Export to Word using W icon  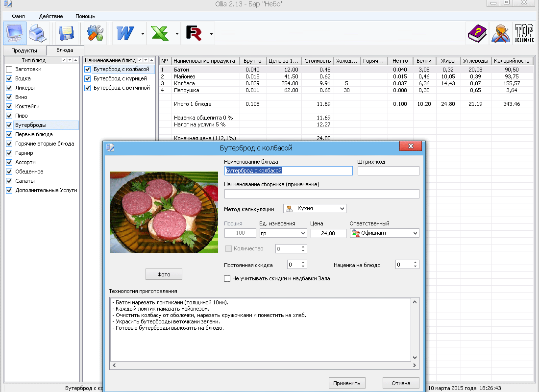125,34
